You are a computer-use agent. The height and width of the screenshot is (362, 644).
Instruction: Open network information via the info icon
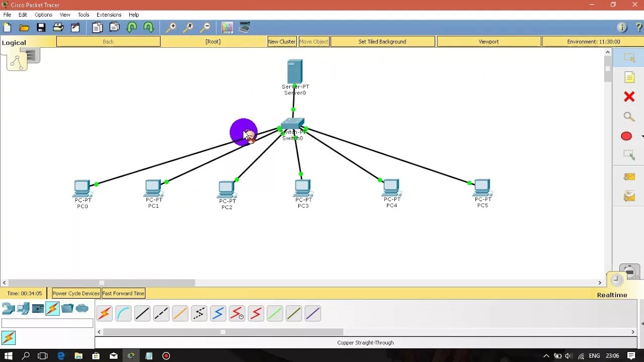pos(622,28)
